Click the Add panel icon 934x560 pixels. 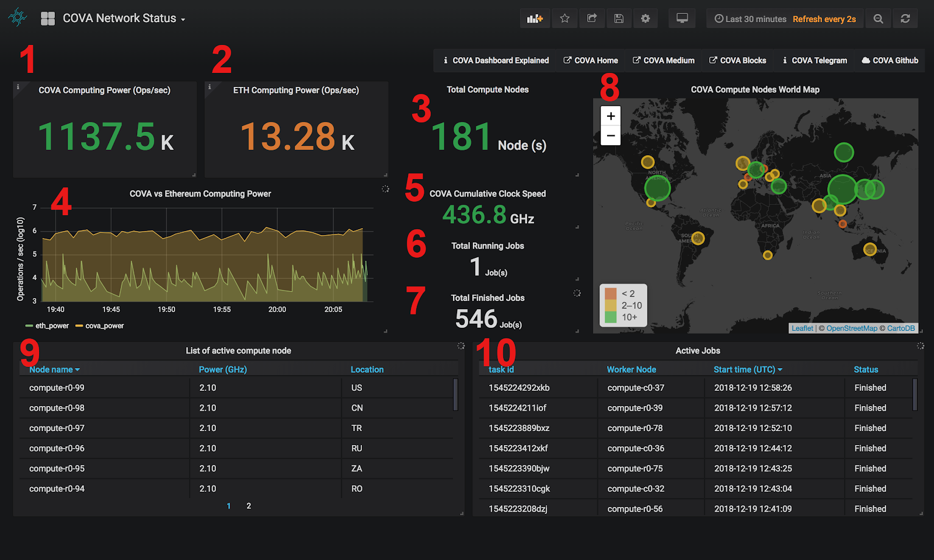pos(535,19)
